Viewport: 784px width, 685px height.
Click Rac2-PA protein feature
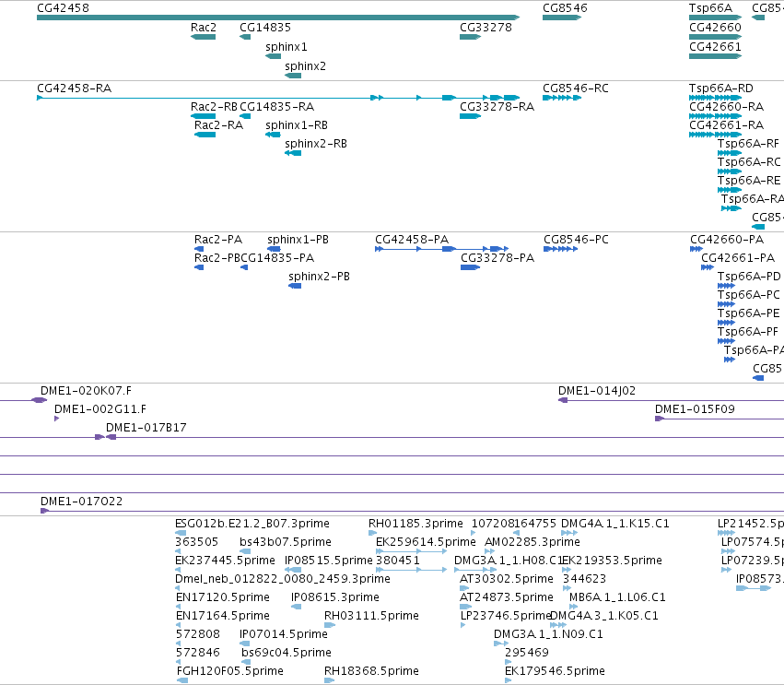click(x=199, y=249)
